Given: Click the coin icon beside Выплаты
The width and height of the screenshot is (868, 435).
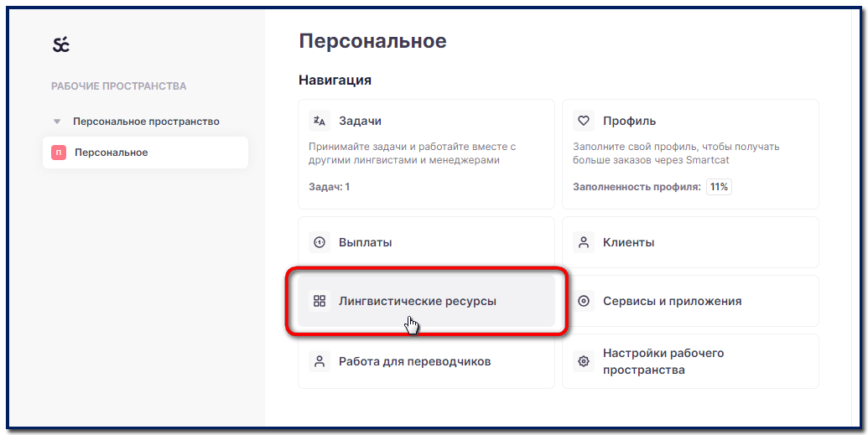Looking at the screenshot, I should click(x=320, y=242).
